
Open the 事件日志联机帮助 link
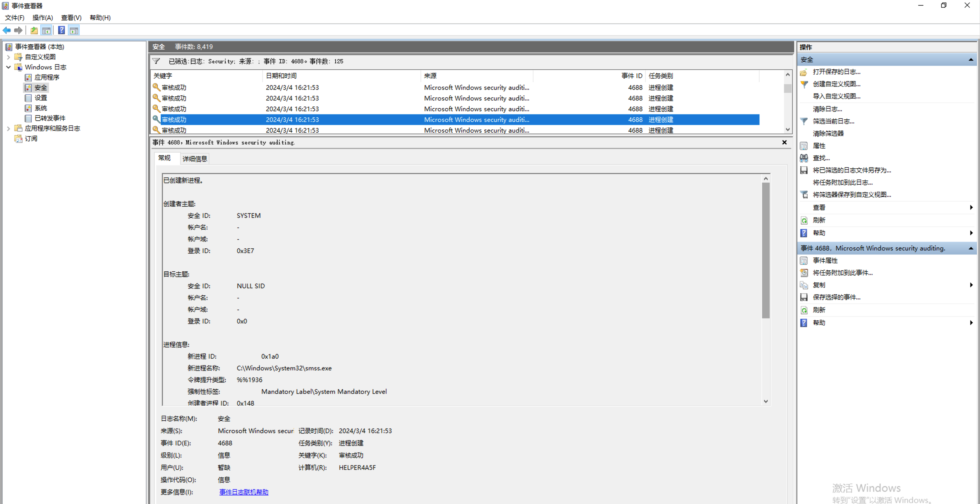(243, 492)
